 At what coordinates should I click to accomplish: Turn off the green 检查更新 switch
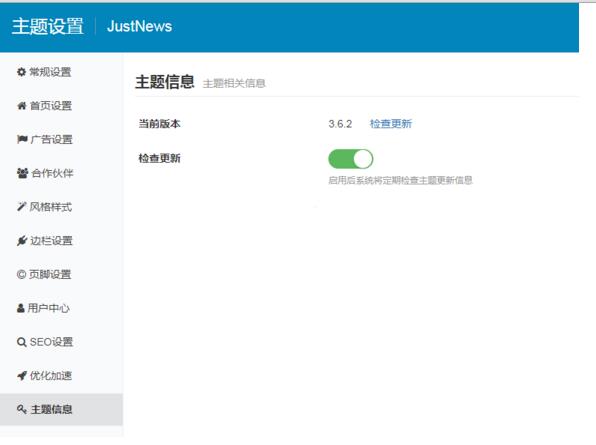click(350, 159)
